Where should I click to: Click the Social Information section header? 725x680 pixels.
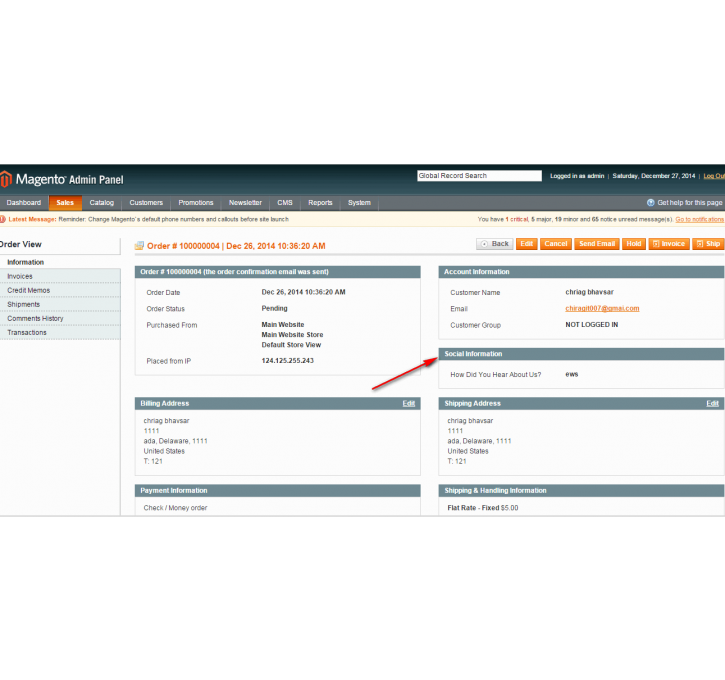581,354
